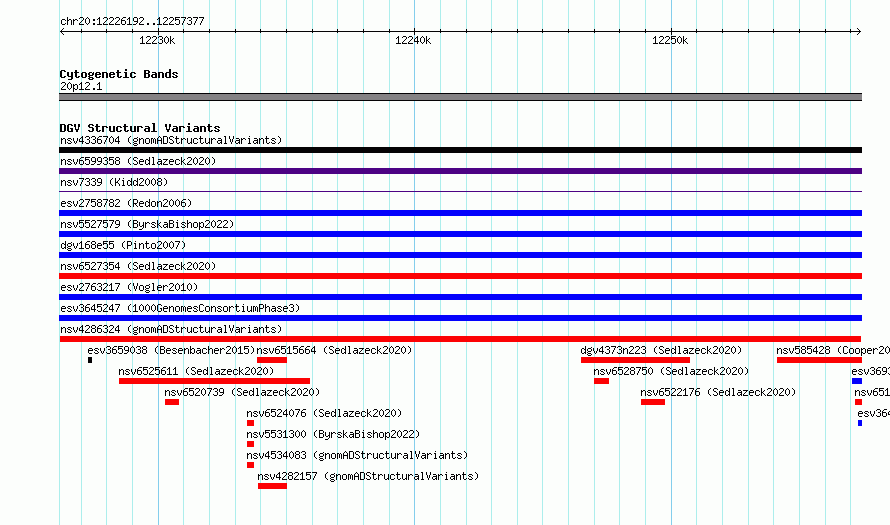Click the nsv6528750 red variant bar
890x525 pixels.
(x=602, y=381)
